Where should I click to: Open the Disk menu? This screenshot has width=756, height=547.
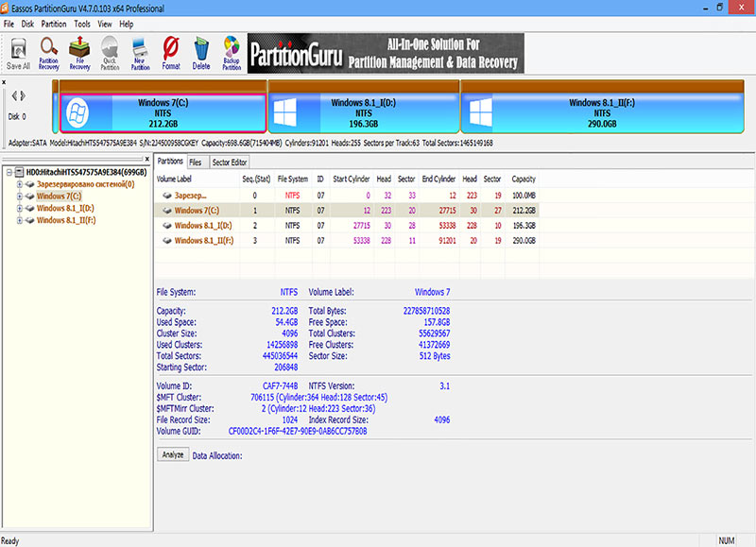point(27,25)
